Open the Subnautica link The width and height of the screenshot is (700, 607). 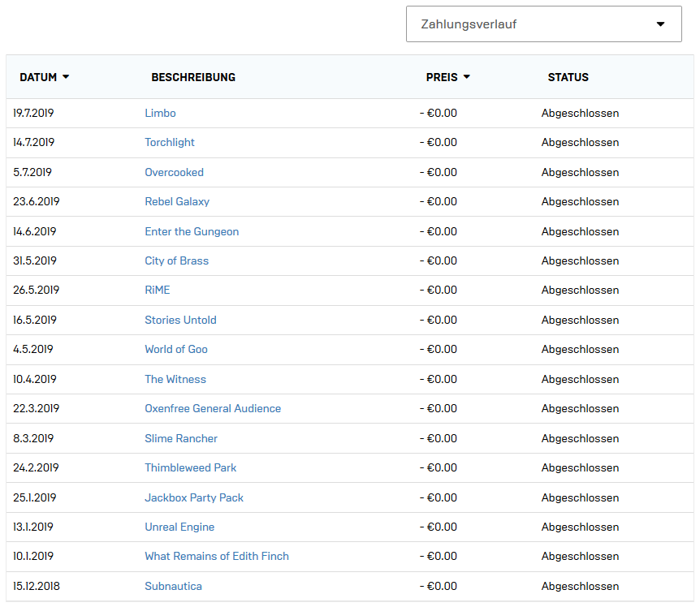click(x=173, y=587)
